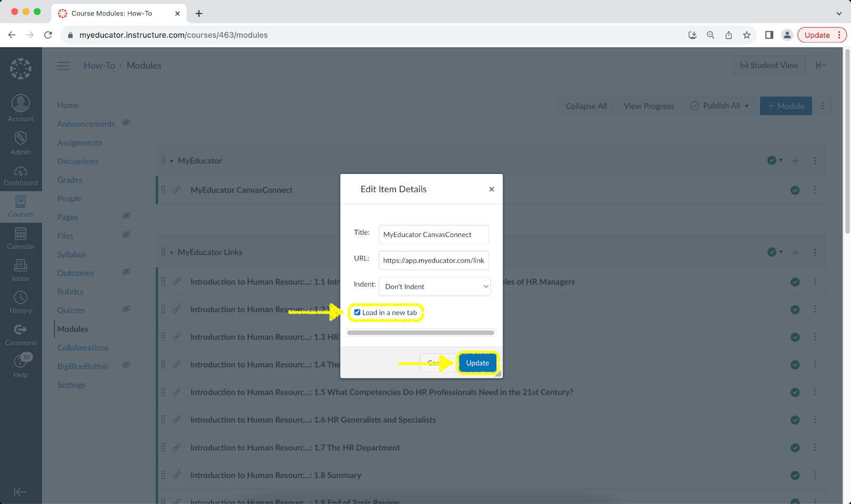Toggle publish status of 1.7 The HR Department

795,448
